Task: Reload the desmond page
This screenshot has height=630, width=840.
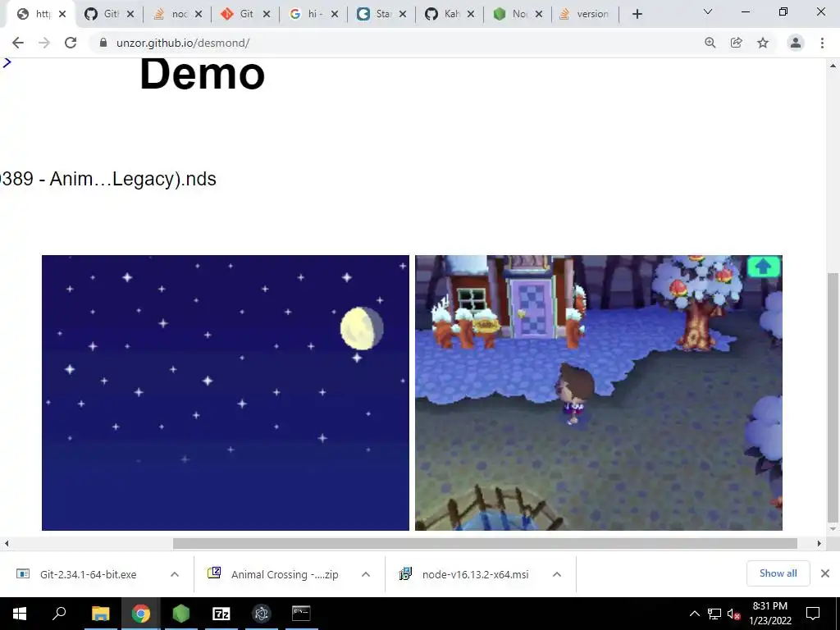Action: point(71,43)
